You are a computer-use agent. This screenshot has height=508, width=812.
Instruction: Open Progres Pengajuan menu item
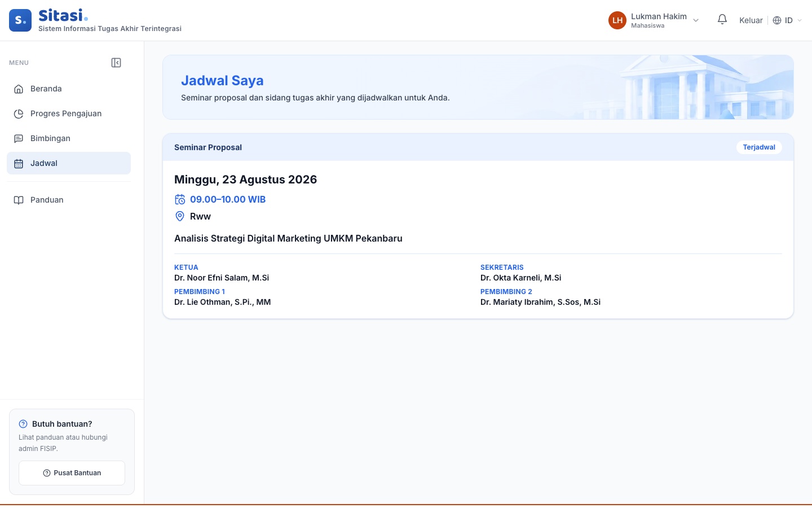(69, 113)
